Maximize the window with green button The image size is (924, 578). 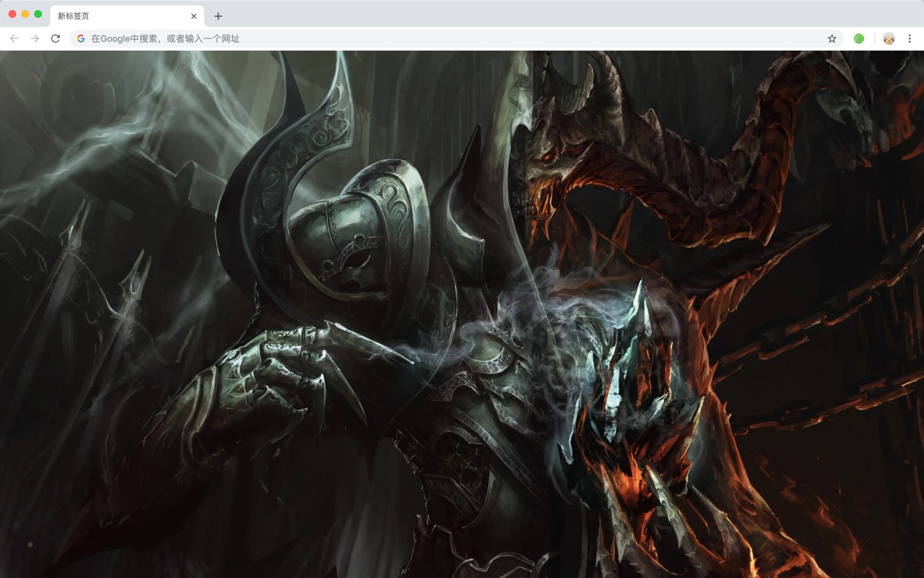(x=38, y=14)
